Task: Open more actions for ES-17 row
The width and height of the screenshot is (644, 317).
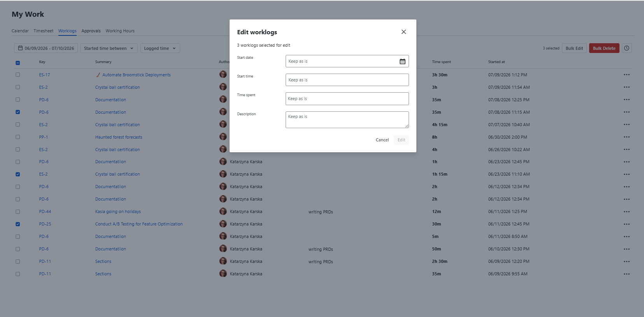Action: tap(626, 75)
